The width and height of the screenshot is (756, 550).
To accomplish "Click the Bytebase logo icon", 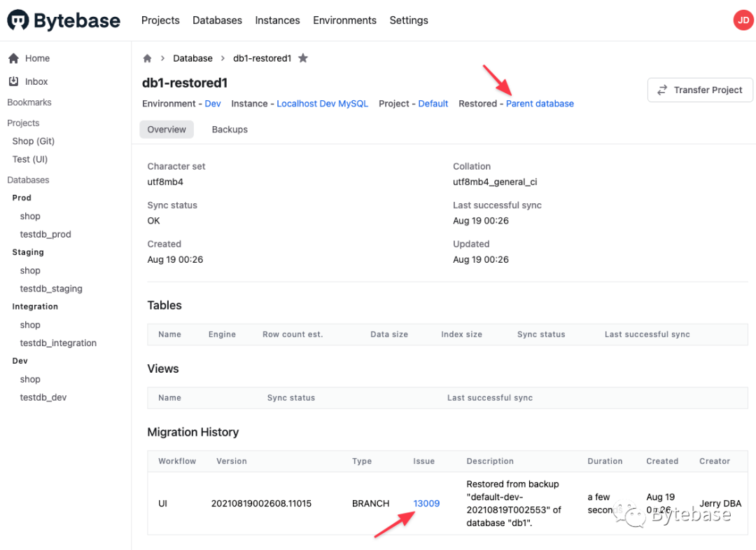I will tap(17, 20).
